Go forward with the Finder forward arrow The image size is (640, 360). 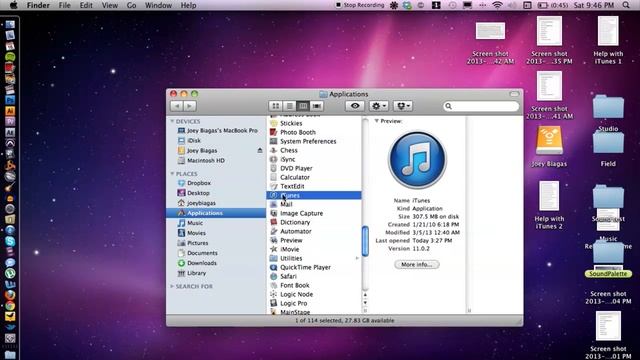(x=189, y=106)
